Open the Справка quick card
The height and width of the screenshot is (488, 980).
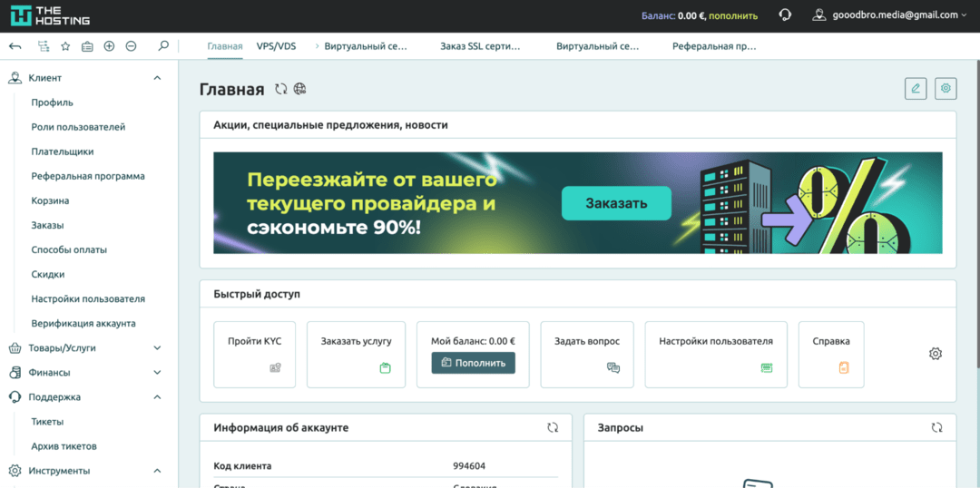(x=831, y=355)
